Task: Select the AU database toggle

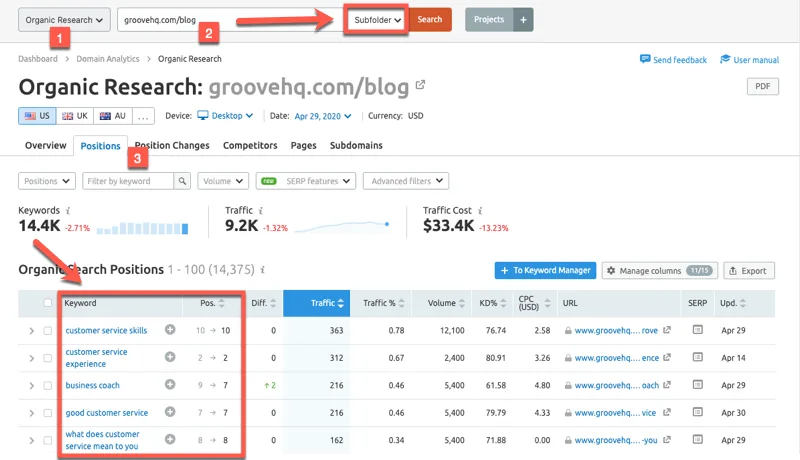Action: [x=113, y=116]
